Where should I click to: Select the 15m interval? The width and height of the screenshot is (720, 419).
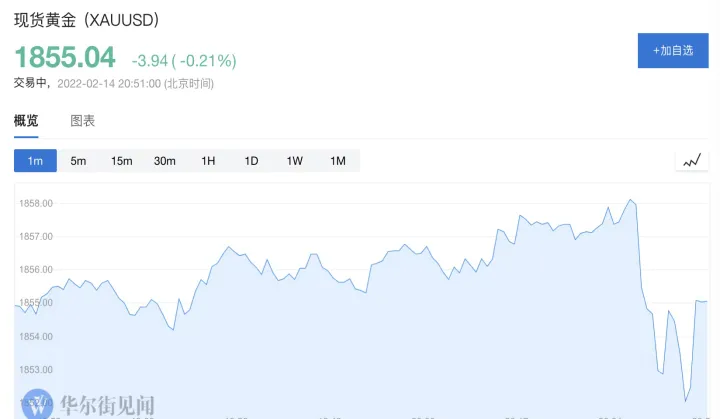[122, 161]
